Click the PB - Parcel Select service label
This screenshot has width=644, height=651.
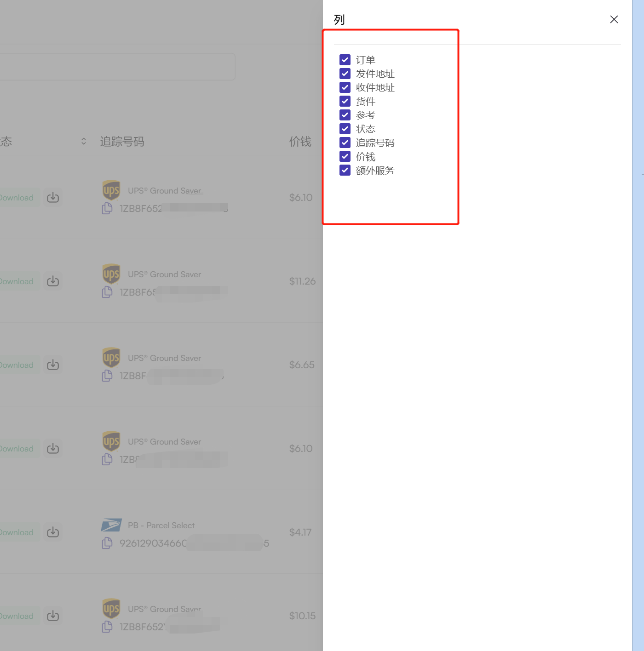pyautogui.click(x=161, y=525)
